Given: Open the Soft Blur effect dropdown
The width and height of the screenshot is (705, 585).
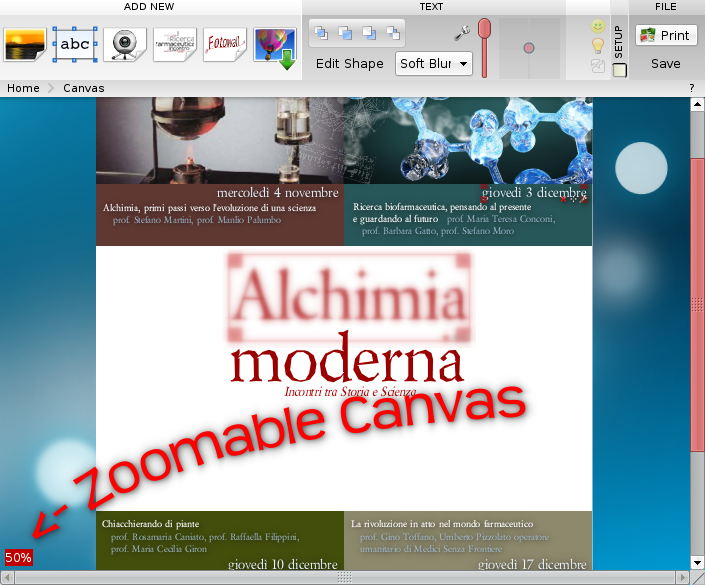Looking at the screenshot, I should (x=434, y=63).
